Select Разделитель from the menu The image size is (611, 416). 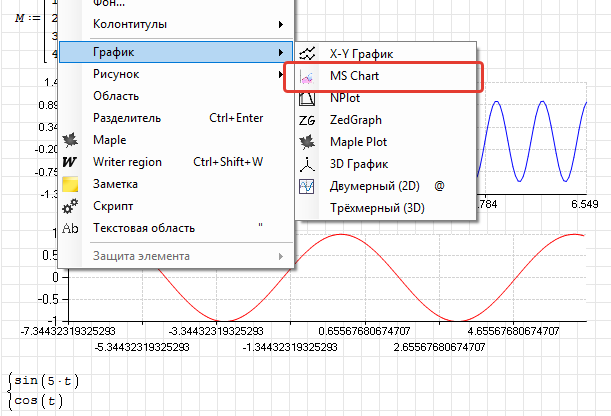pos(127,118)
